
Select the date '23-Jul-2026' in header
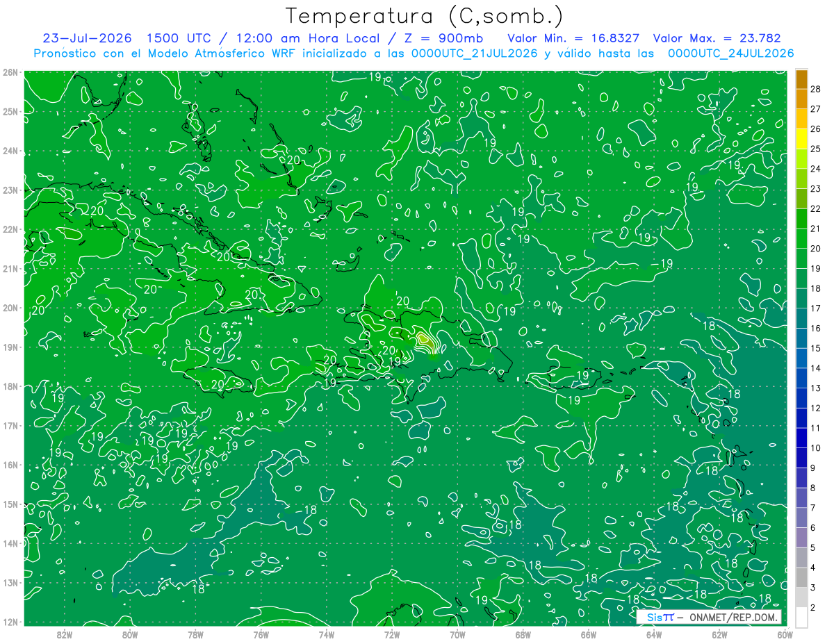[x=86, y=38]
